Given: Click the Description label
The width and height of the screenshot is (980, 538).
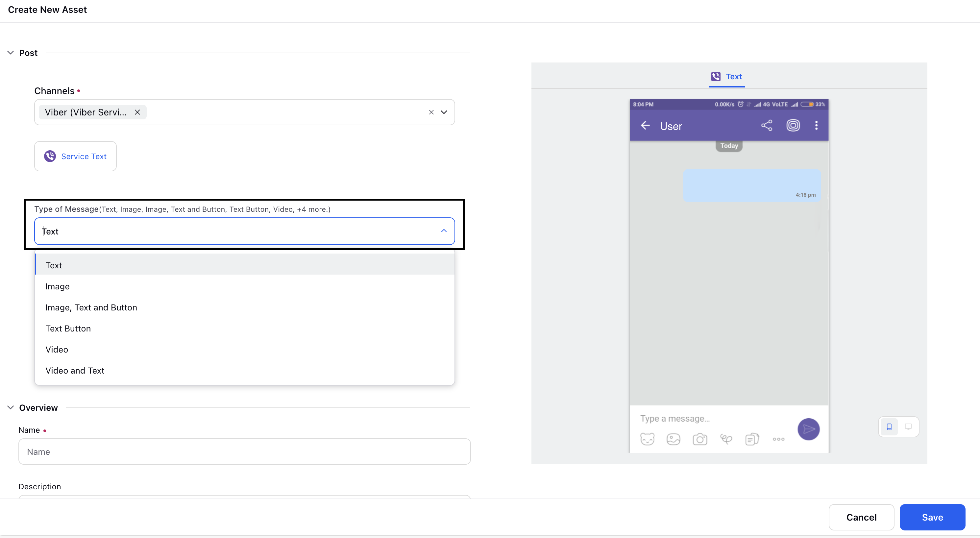Looking at the screenshot, I should (x=39, y=487).
